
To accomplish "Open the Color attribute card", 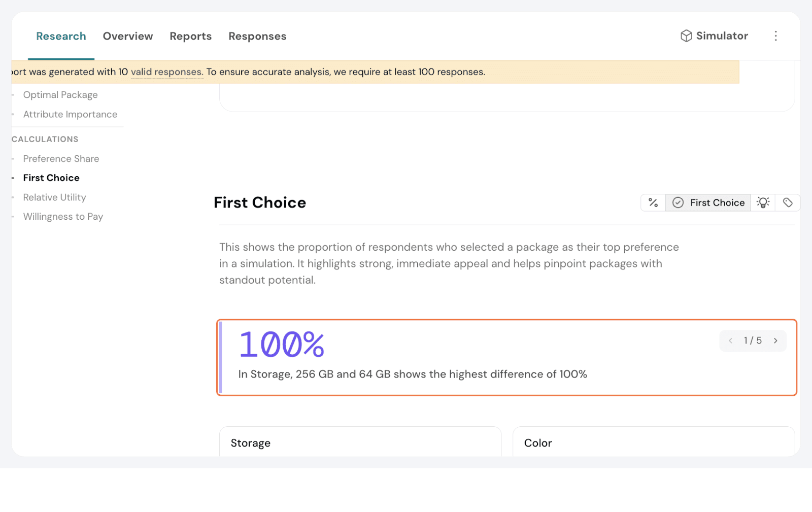I will (653, 442).
